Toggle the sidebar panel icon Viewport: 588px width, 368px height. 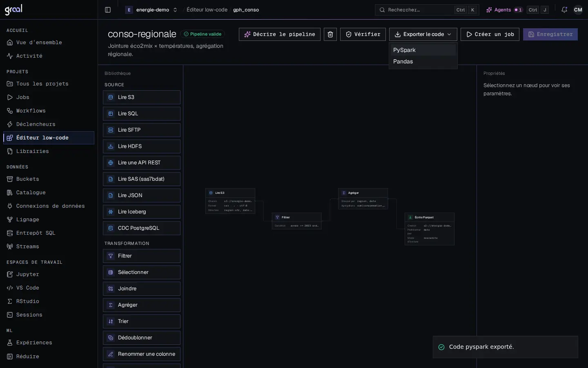(108, 10)
